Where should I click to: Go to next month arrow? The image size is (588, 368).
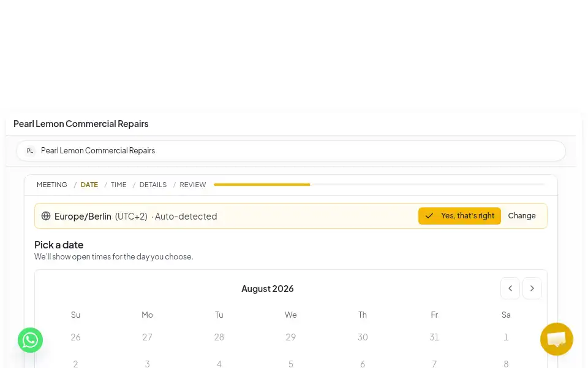pyautogui.click(x=532, y=288)
